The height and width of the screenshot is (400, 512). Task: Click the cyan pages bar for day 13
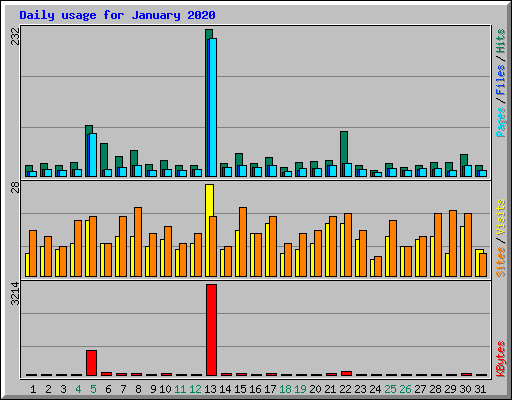(x=213, y=107)
